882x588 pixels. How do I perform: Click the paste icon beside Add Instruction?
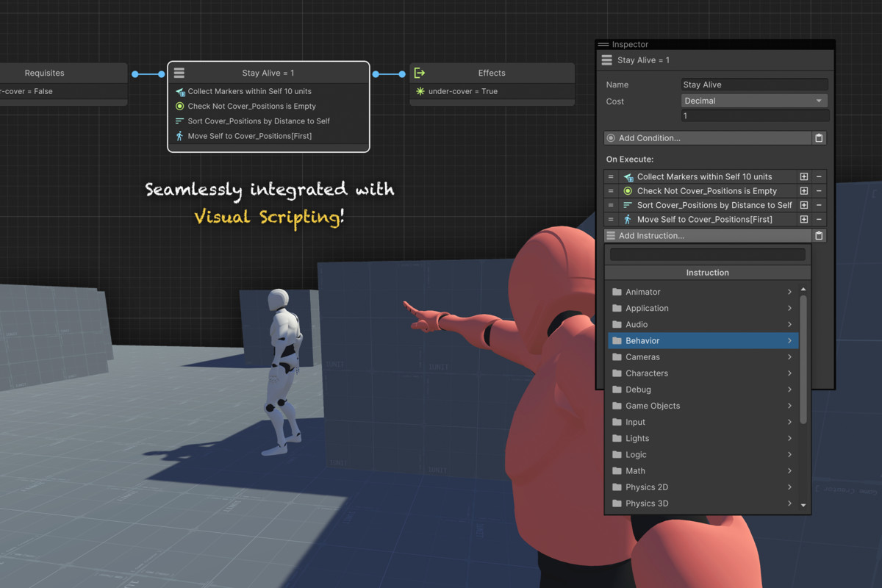819,236
